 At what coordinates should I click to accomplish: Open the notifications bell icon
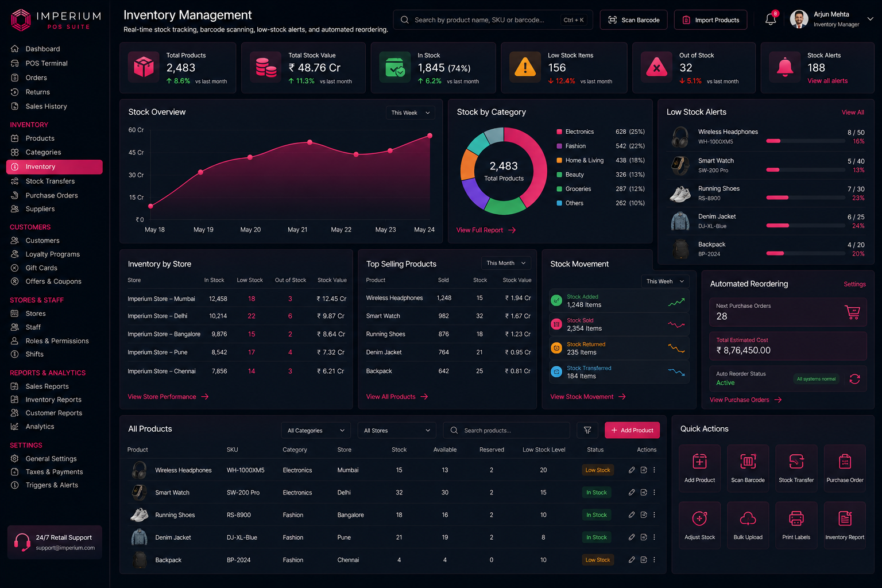(x=771, y=20)
